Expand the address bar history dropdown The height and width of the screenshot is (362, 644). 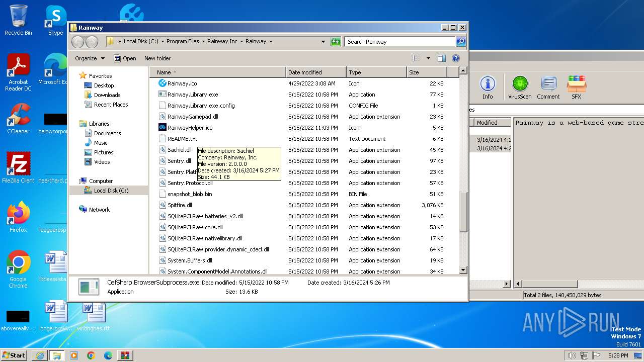coord(323,42)
